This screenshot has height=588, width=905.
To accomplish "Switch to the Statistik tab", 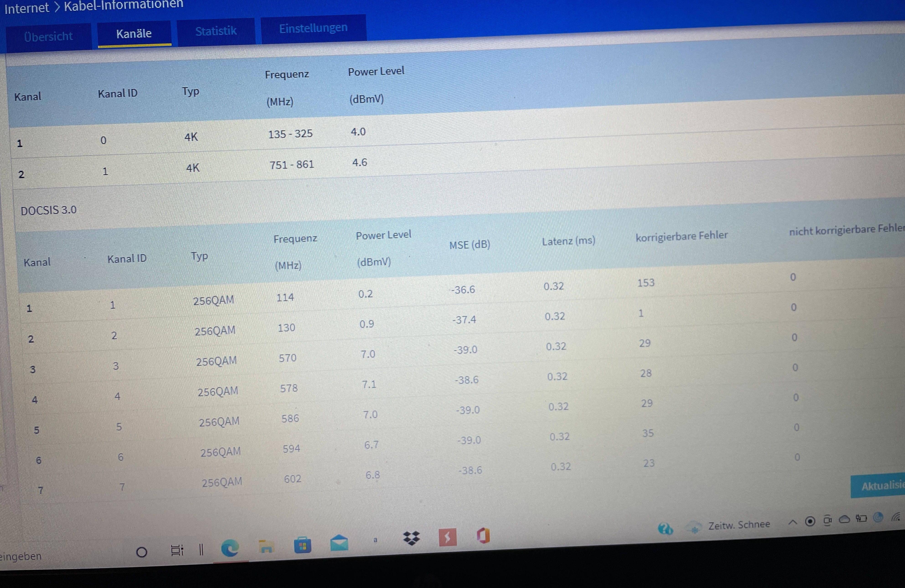I will [216, 31].
